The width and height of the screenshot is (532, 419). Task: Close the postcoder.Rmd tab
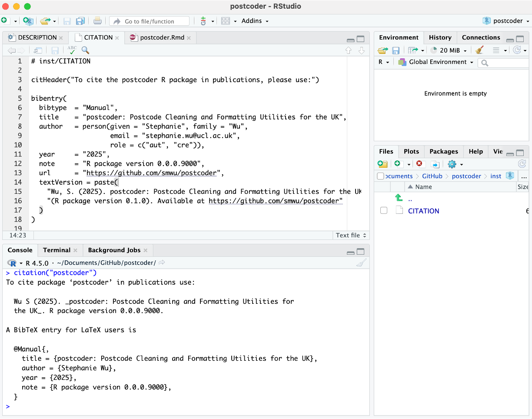pyautogui.click(x=189, y=38)
